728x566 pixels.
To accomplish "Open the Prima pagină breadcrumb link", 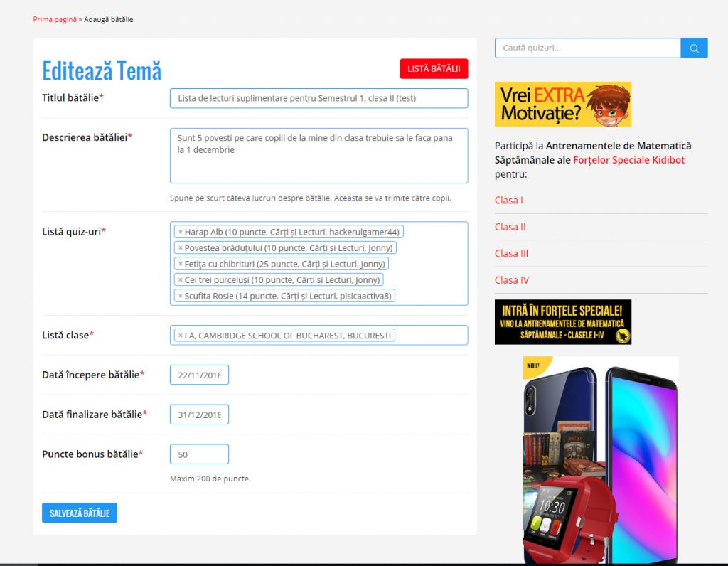I will tap(54, 19).
